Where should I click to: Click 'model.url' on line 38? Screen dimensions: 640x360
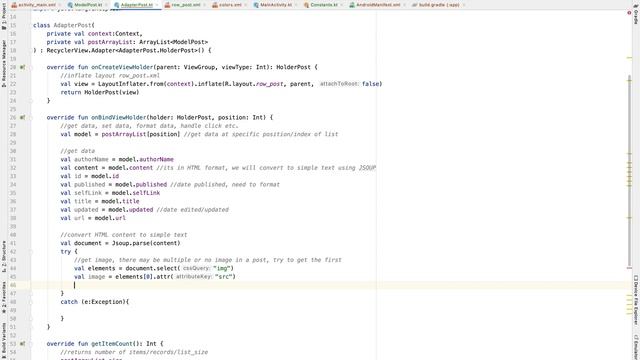pos(110,218)
